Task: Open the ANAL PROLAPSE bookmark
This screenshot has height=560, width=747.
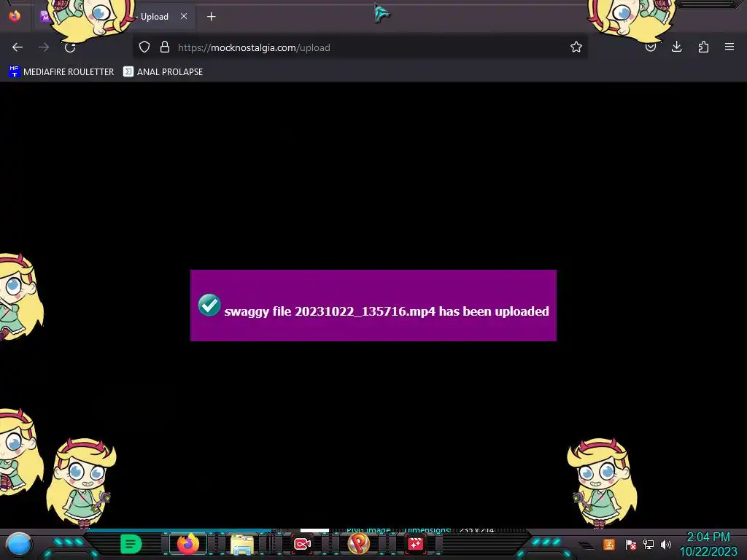Action: (163, 72)
